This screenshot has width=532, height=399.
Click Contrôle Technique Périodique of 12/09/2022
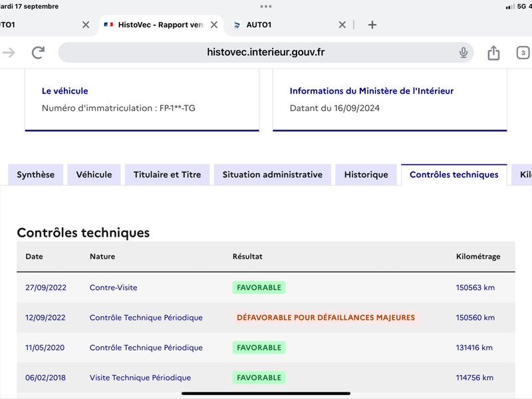(x=146, y=318)
